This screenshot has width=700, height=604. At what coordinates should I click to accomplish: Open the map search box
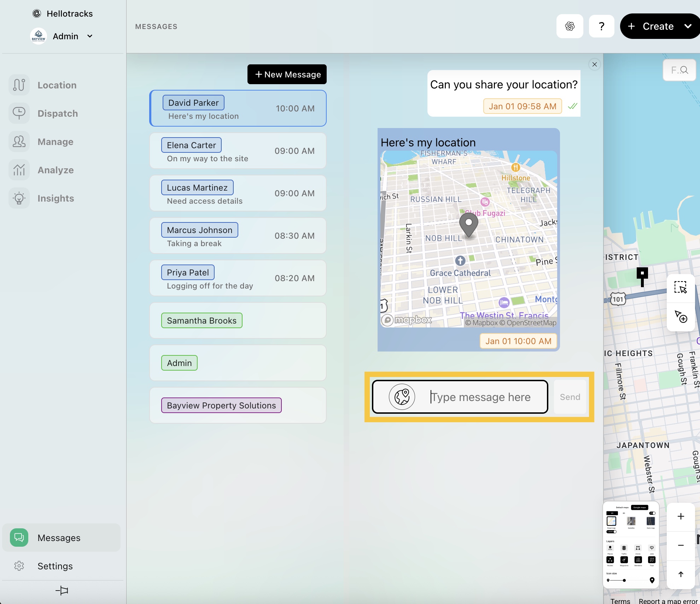tap(679, 70)
